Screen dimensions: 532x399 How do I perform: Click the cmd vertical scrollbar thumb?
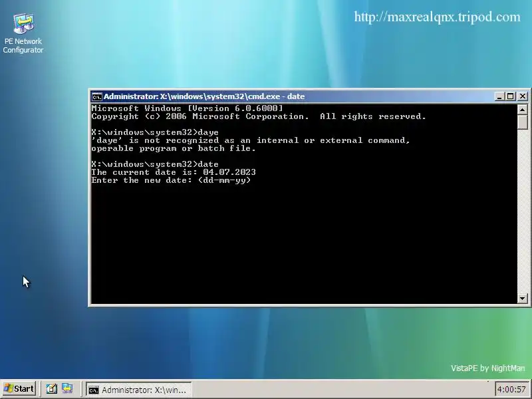(x=522, y=122)
